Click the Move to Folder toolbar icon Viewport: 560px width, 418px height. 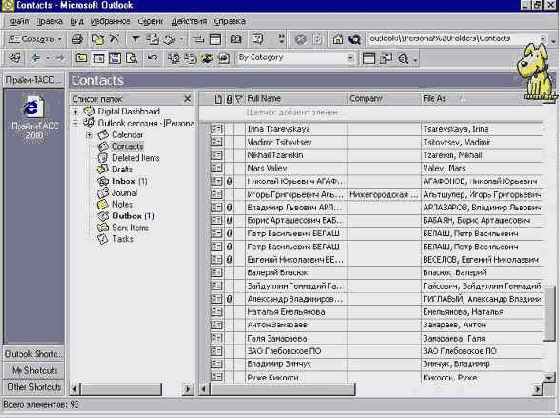(97, 39)
